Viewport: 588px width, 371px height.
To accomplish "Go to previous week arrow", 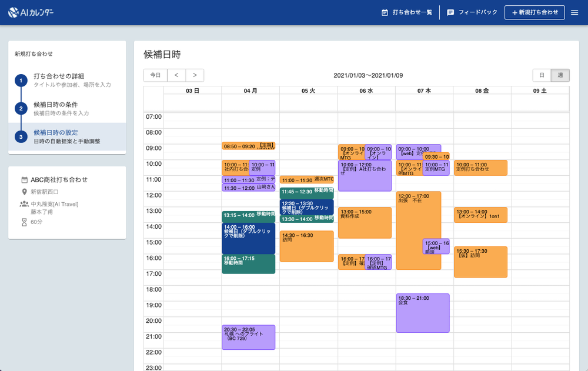I will coord(176,75).
